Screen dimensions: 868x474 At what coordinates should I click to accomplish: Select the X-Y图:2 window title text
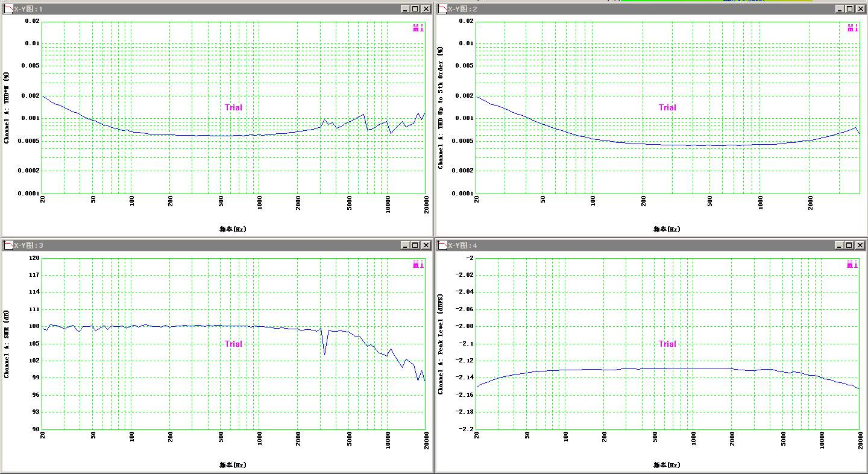[462, 9]
